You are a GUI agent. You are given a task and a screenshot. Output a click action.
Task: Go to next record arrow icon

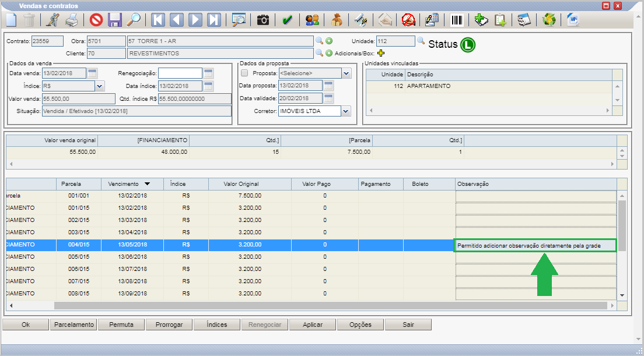195,20
